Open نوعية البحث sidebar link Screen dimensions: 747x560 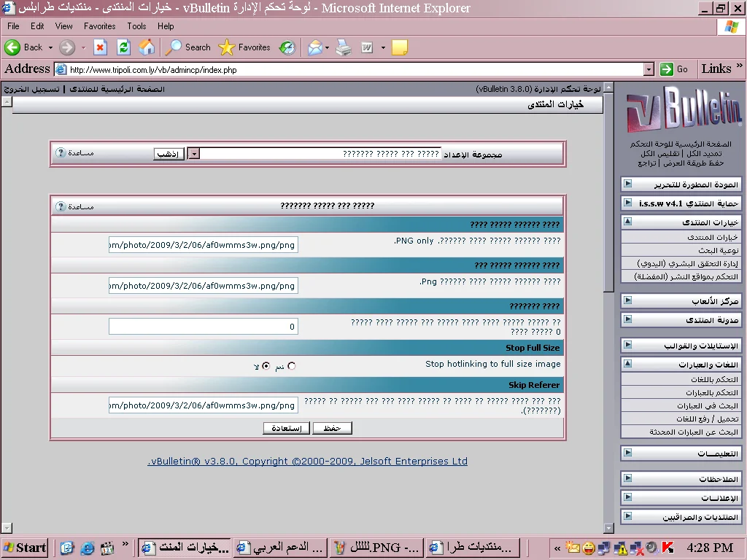point(719,250)
